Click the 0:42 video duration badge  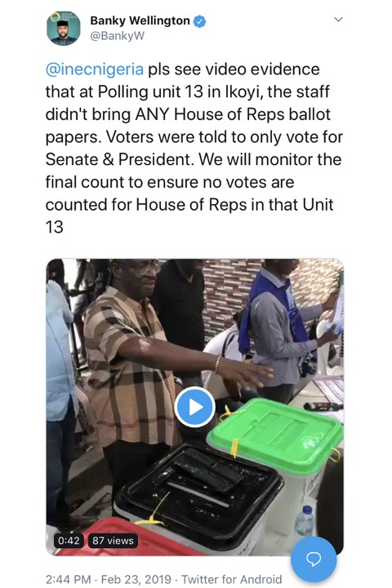(x=69, y=541)
